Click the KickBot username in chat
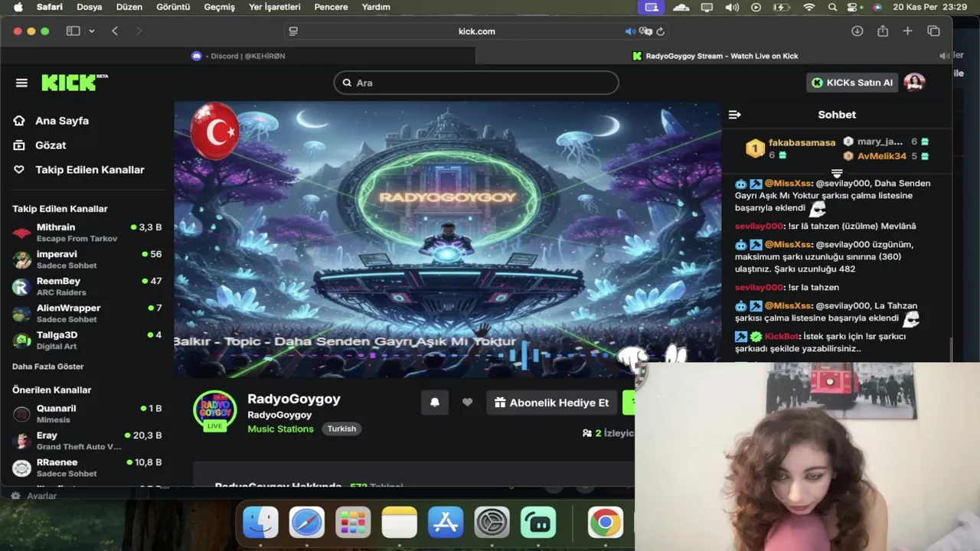Image resolution: width=980 pixels, height=551 pixels. click(x=781, y=337)
